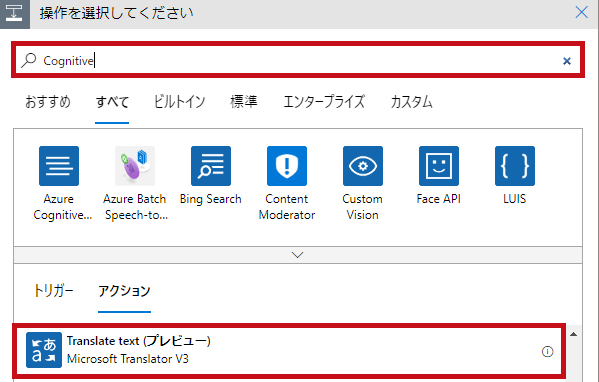599x382 pixels.
Task: Select the Translate text (プレビュー) action
Action: point(289,350)
